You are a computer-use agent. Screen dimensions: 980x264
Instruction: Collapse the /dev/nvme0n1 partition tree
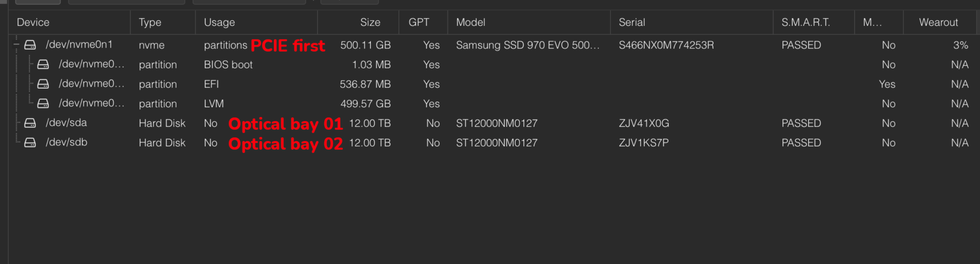coord(16,45)
